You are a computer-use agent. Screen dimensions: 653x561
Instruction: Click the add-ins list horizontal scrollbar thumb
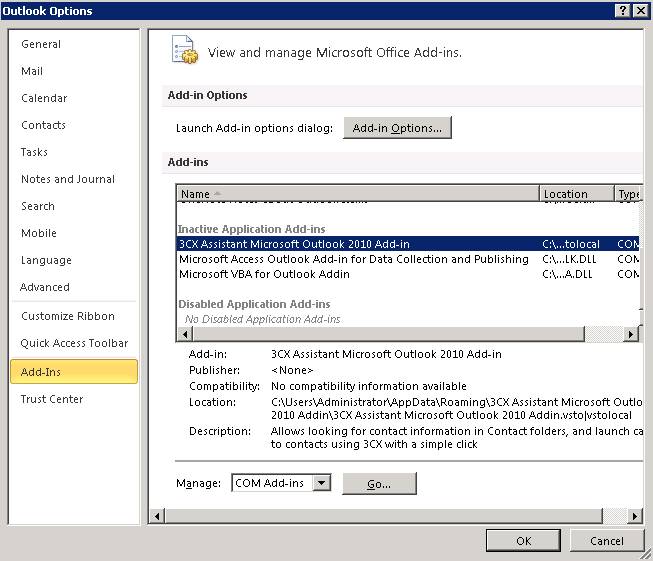[389, 334]
